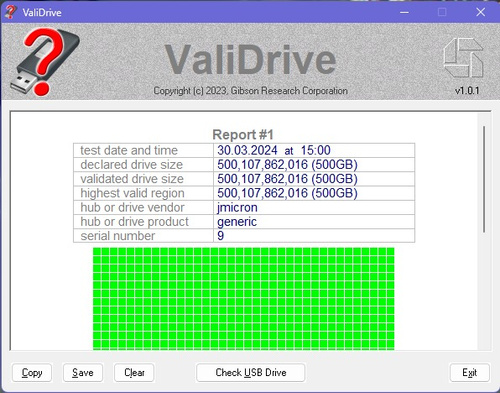Screen dimensions: 500x393
Task: Start test with Check USB Drive button
Action: tap(251, 372)
